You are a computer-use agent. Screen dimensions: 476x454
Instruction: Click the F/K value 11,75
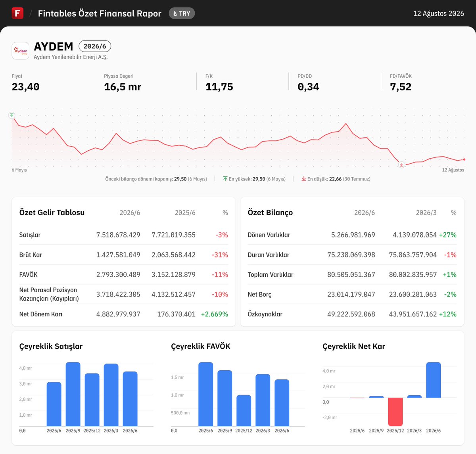point(219,87)
